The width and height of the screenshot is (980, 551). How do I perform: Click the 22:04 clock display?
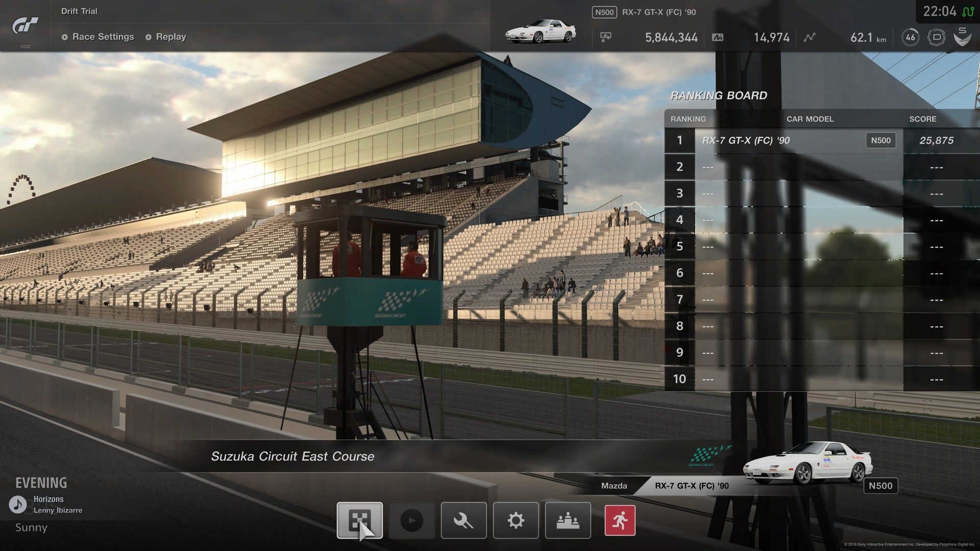coord(940,11)
